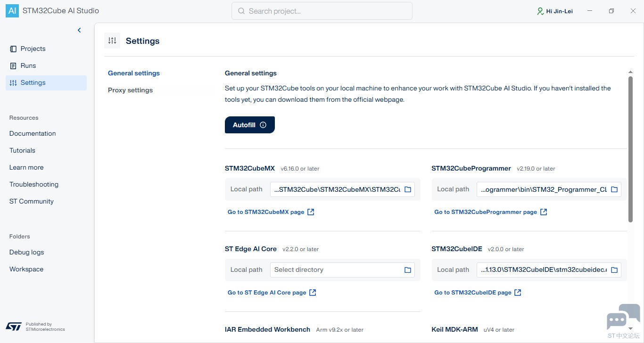Switch to Proxy settings tab
Viewport: 644px width, 343px height.
pyautogui.click(x=130, y=90)
